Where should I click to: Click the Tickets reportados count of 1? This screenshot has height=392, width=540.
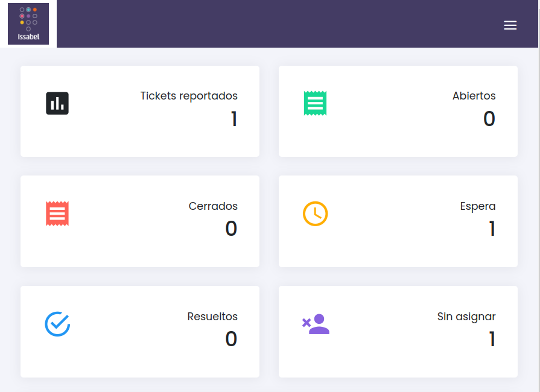click(233, 119)
